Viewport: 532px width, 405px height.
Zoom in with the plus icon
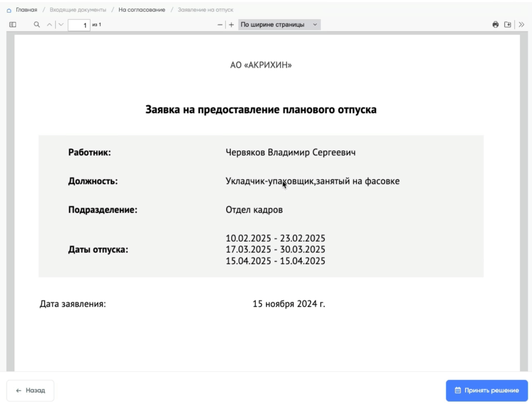coord(231,25)
